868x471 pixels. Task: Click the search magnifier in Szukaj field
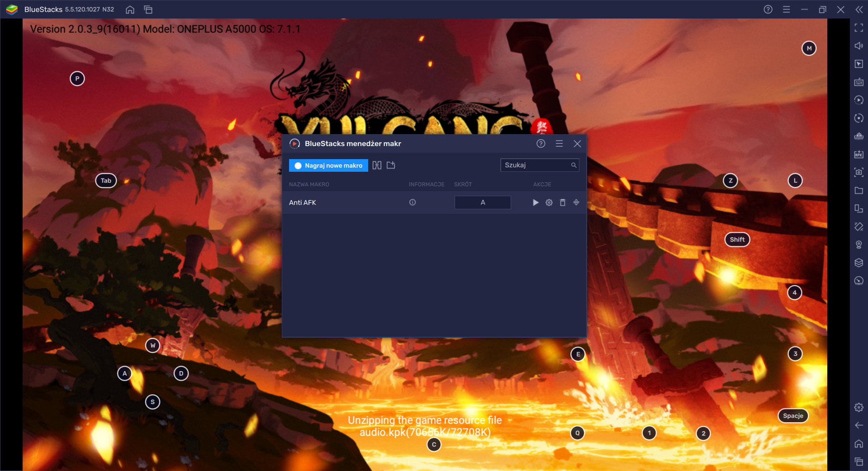click(x=574, y=165)
